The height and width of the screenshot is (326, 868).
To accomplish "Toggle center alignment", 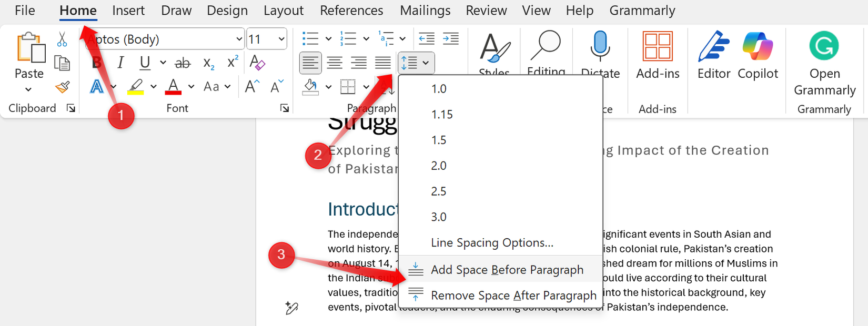I will (335, 63).
